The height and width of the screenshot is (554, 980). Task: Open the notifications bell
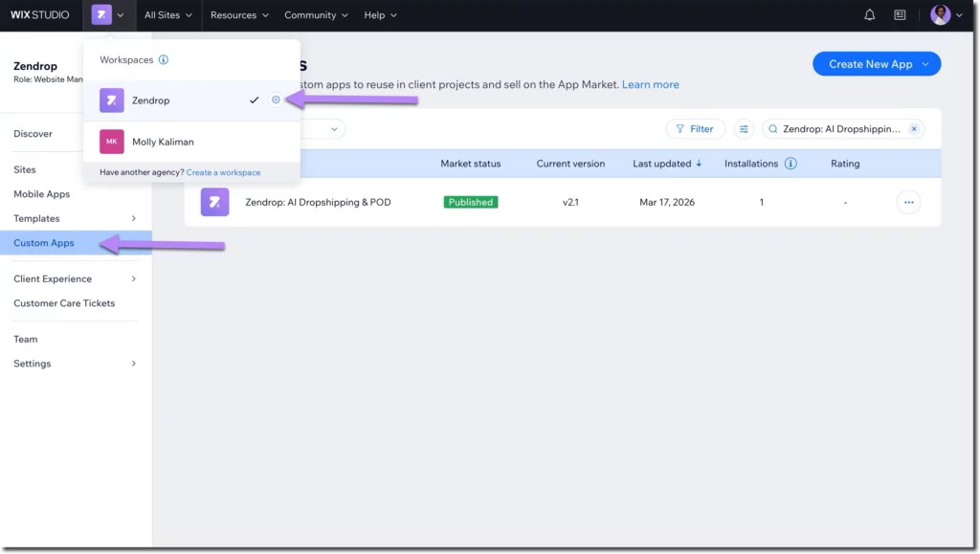click(x=869, y=15)
